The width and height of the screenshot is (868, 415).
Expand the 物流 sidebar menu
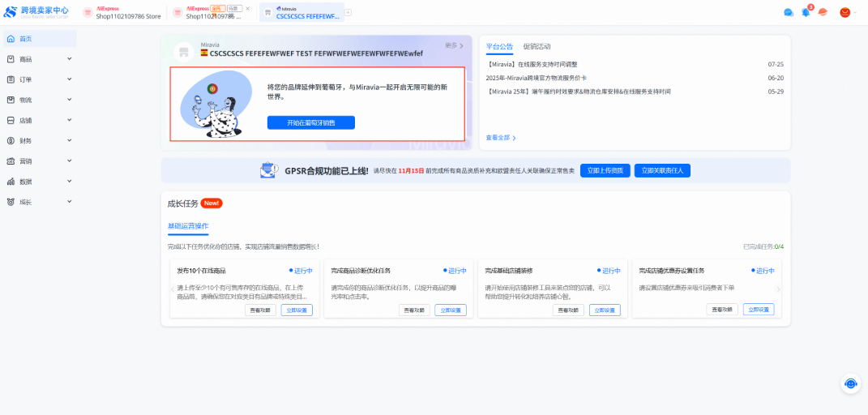pyautogui.click(x=39, y=100)
